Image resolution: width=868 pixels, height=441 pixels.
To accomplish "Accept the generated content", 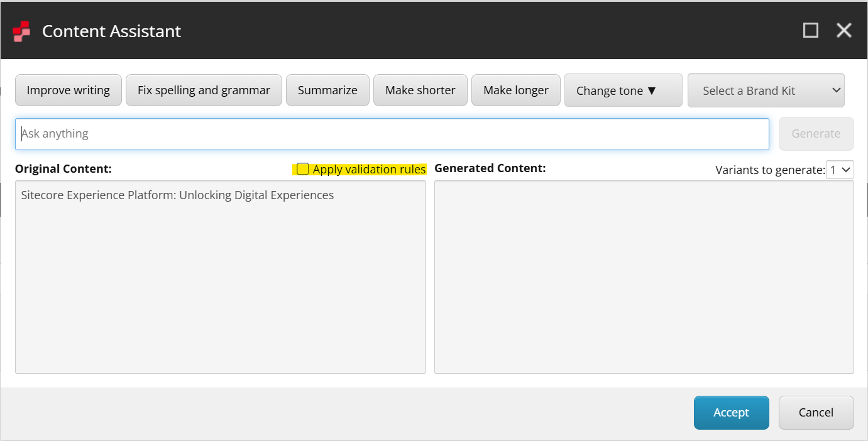I will coord(731,413).
